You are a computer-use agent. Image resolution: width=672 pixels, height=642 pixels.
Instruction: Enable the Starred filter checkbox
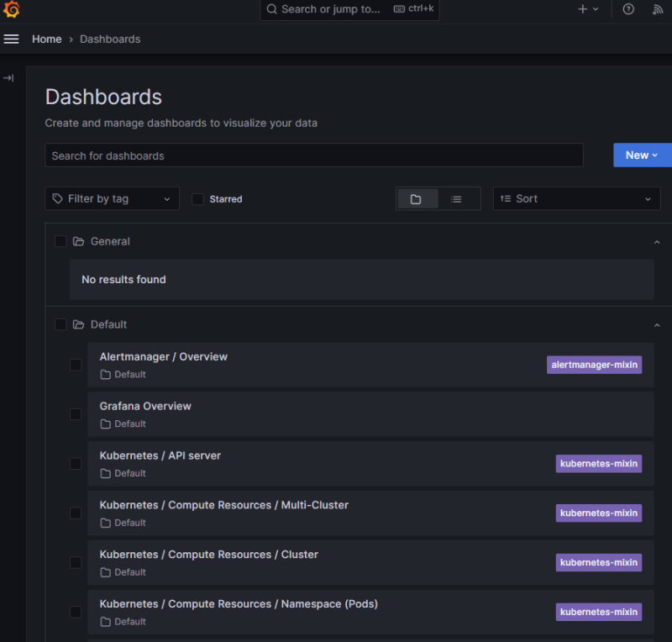tap(197, 199)
